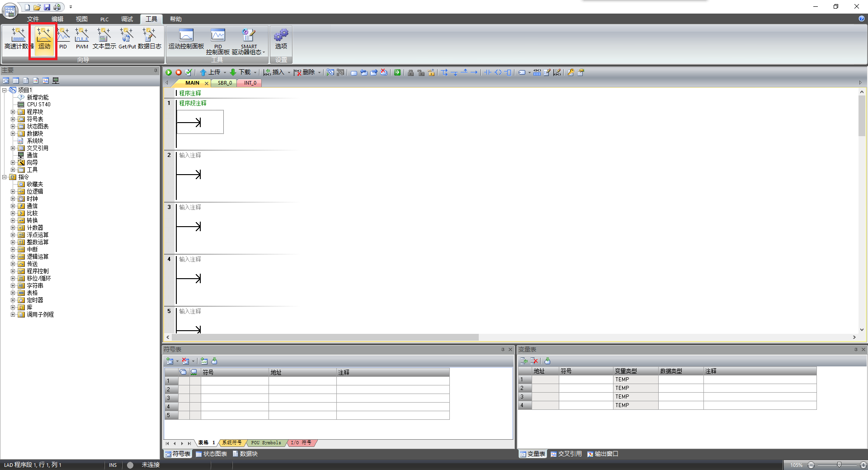Open the 插入 insert dropdown arrow

(x=289, y=72)
